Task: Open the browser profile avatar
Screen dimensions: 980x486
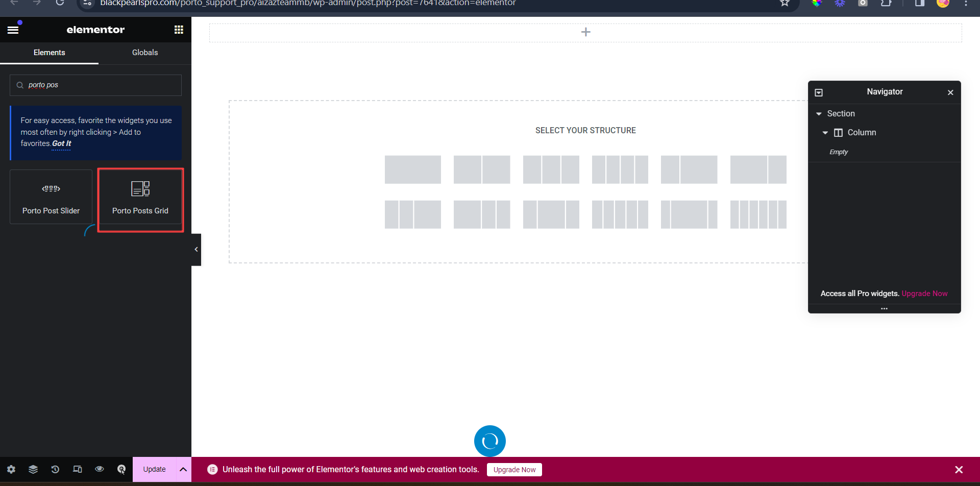Action: [943, 3]
